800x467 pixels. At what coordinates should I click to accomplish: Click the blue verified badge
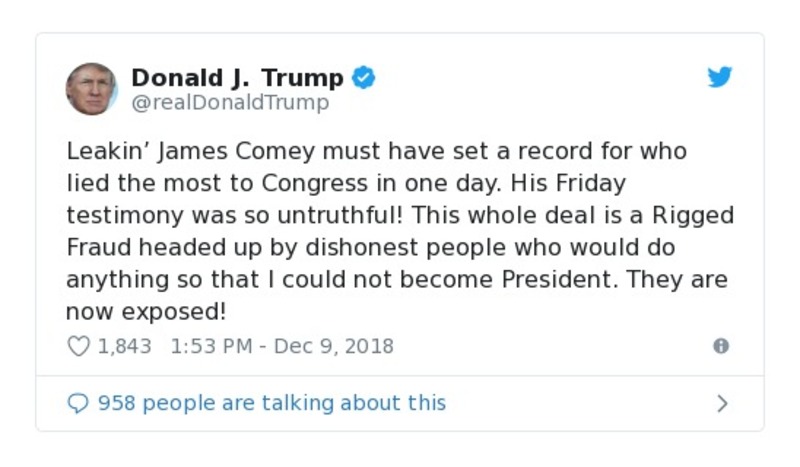(364, 78)
